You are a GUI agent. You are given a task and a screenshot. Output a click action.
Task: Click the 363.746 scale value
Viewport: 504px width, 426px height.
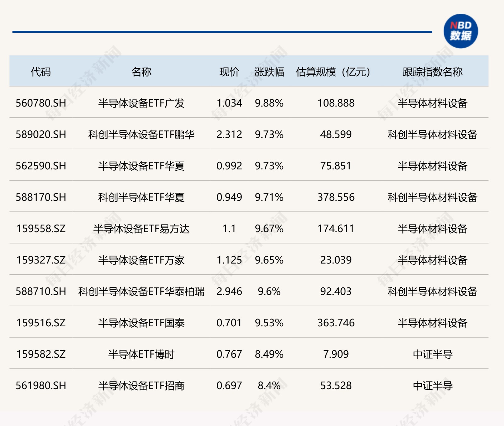336,323
